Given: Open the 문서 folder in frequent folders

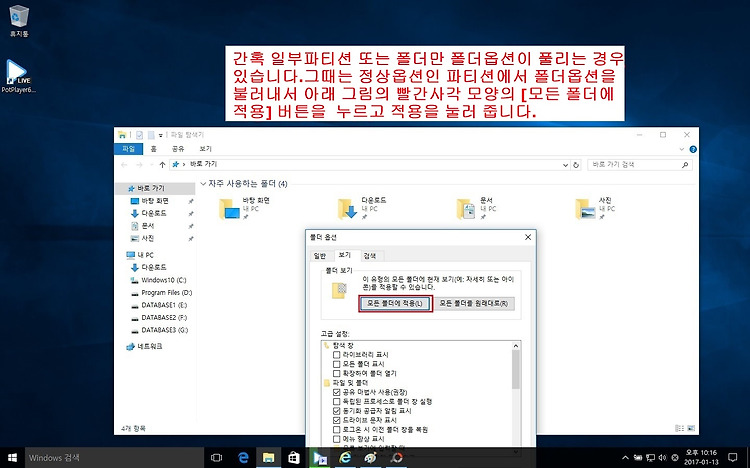Looking at the screenshot, I should (x=477, y=209).
